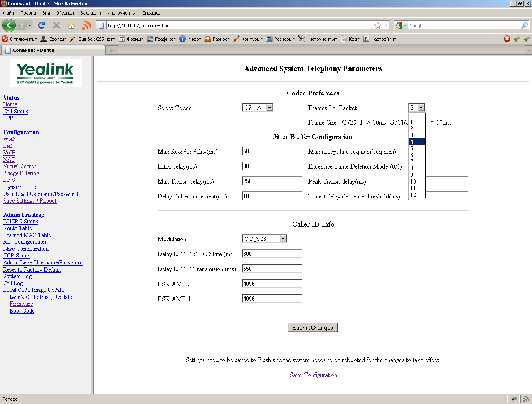This screenshot has width=532, height=404.
Task: Click the red error indicator icon
Action: pos(507,39)
